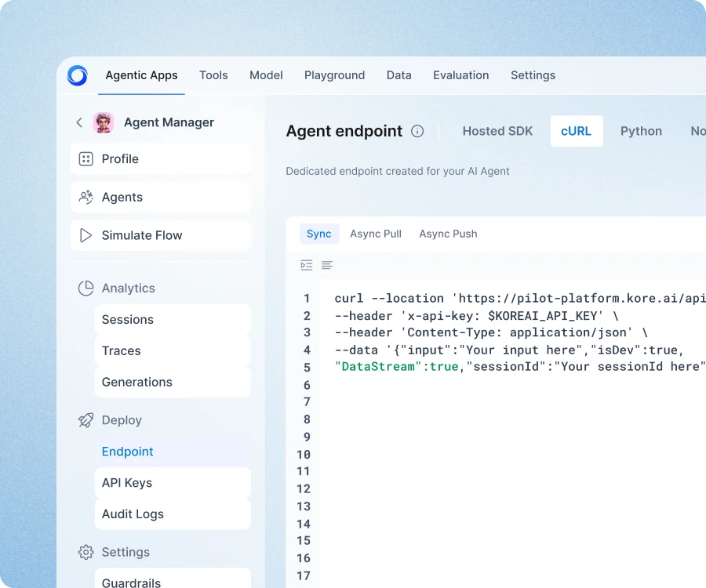Click the Deploy section header

point(122,420)
